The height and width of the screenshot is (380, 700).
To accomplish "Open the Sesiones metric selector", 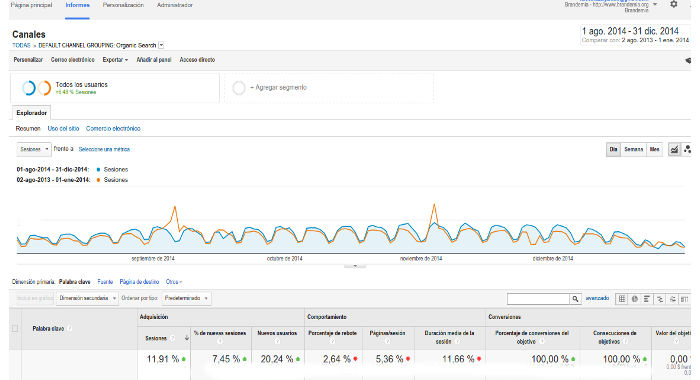I will point(34,149).
